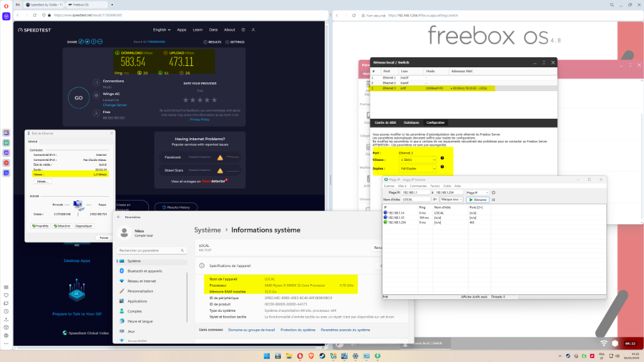Open a new browser tab with plus icon
Viewport: 644px width, 362px height.
(112, 4)
